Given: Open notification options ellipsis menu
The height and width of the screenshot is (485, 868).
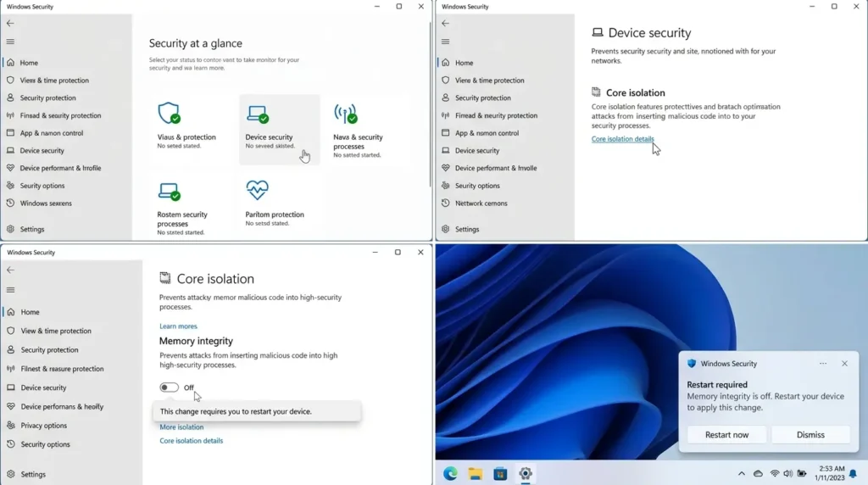Looking at the screenshot, I should (x=823, y=364).
